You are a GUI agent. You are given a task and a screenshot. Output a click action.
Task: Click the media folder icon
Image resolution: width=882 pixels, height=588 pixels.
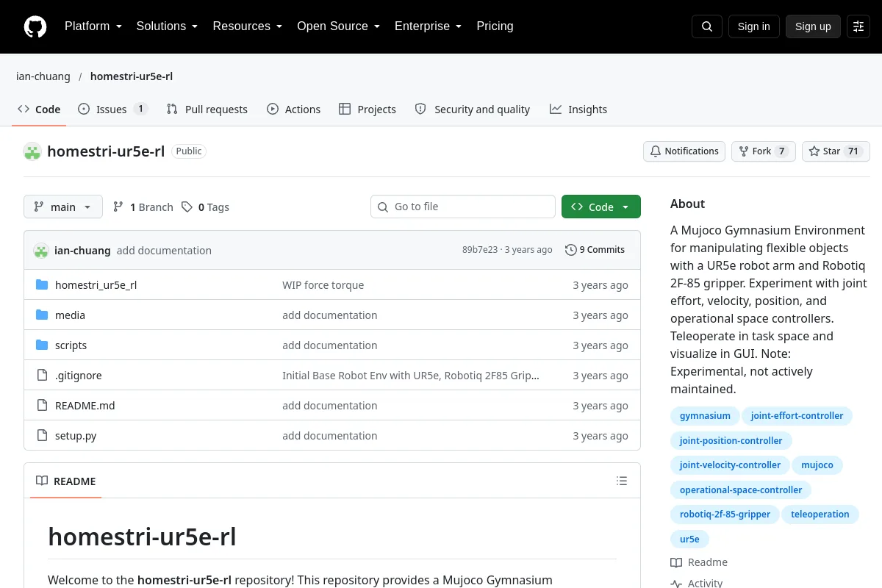click(42, 315)
